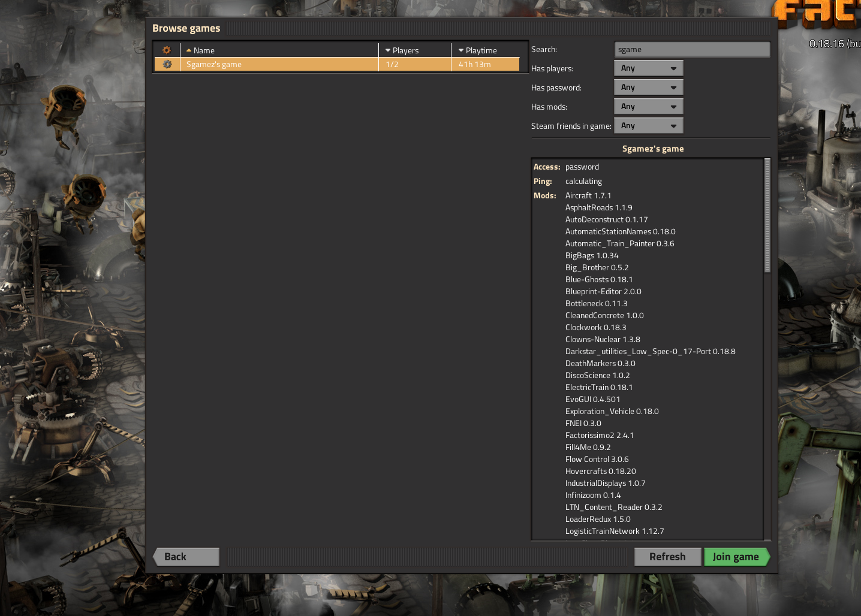Sort by the gear column header icon
This screenshot has height=616, width=861.
click(x=167, y=50)
